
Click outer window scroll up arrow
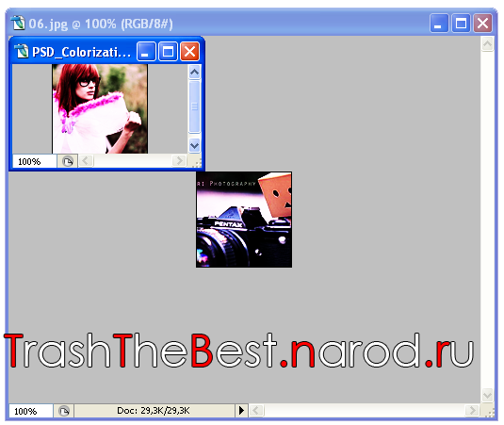(487, 43)
